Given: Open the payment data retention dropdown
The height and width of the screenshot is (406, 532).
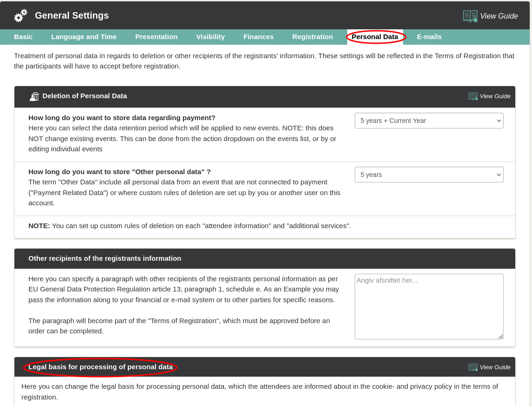Looking at the screenshot, I should click(429, 121).
